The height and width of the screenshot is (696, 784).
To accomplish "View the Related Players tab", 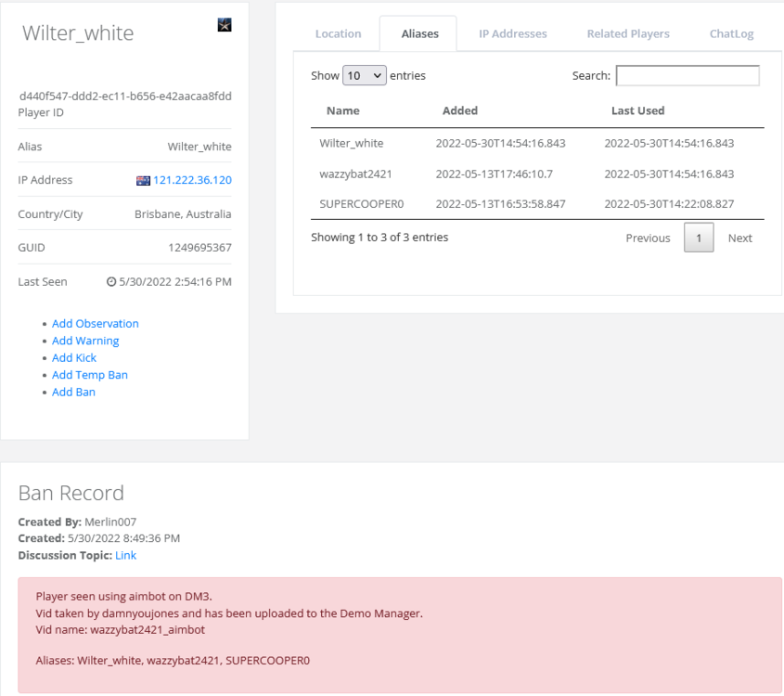I will coord(627,34).
